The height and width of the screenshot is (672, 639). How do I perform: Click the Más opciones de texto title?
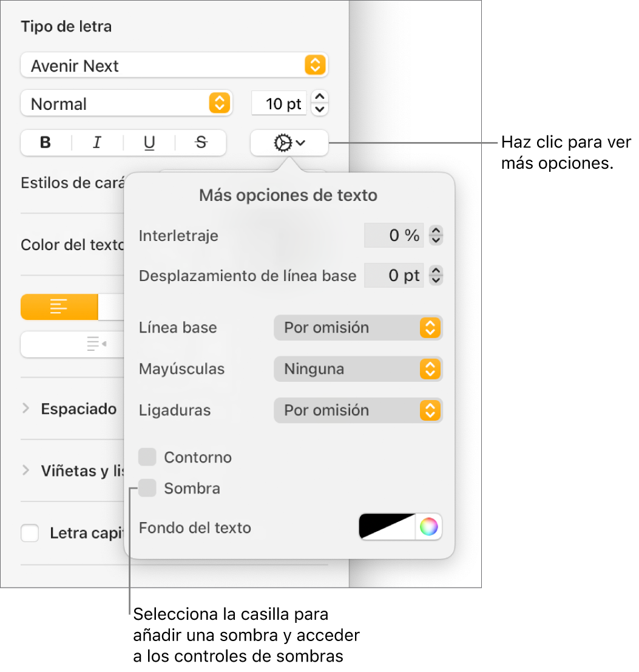[x=288, y=195]
